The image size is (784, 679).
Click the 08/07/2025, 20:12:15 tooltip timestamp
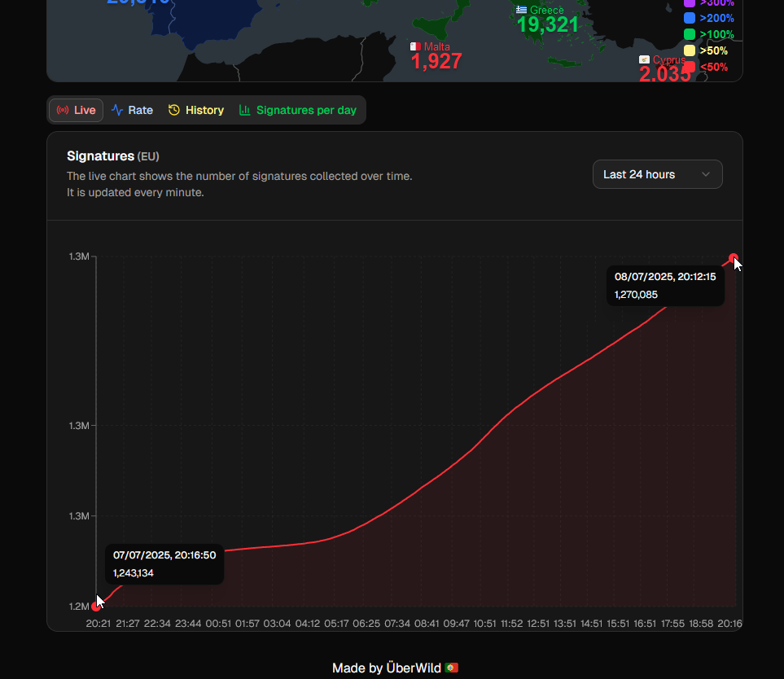coord(665,277)
